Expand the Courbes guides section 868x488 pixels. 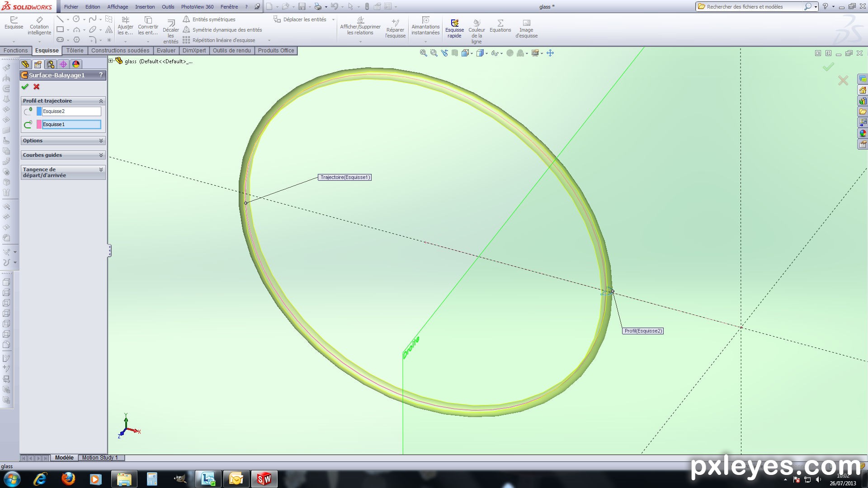click(x=101, y=155)
